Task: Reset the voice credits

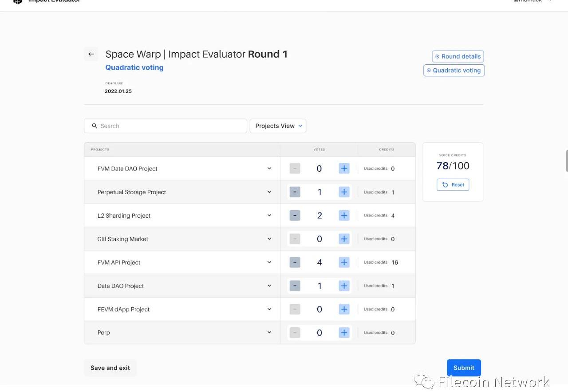Action: point(453,185)
